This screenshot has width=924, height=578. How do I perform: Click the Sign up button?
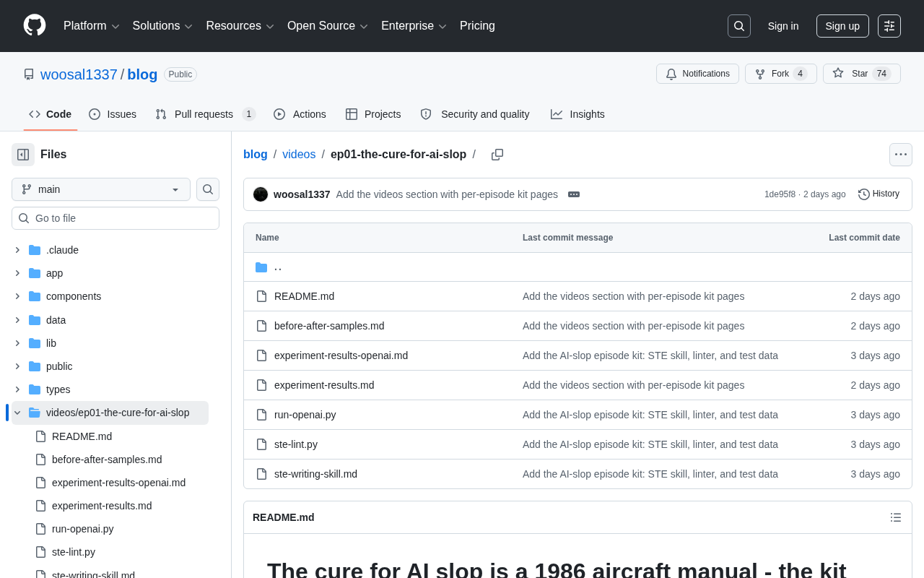842,26
